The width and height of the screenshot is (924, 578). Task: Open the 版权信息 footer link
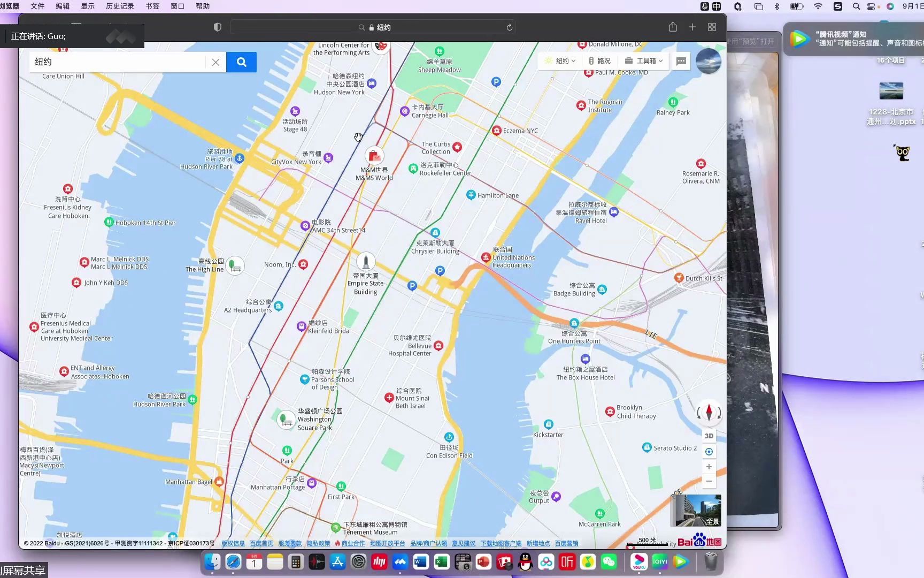[x=233, y=543]
